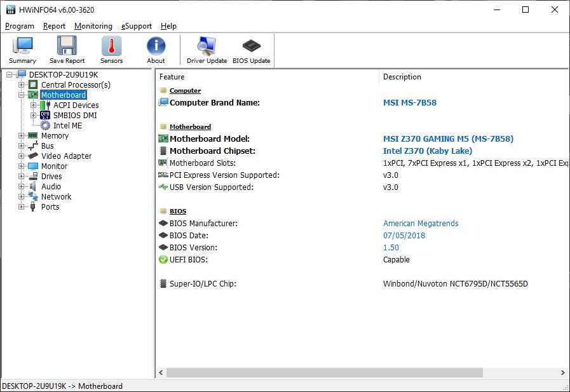
Task: Click the Ports connector icon
Action: (x=33, y=206)
